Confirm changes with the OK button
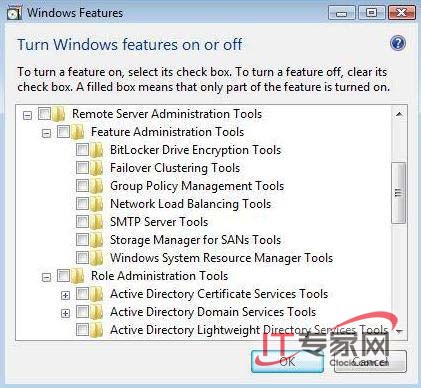 pyautogui.click(x=287, y=362)
